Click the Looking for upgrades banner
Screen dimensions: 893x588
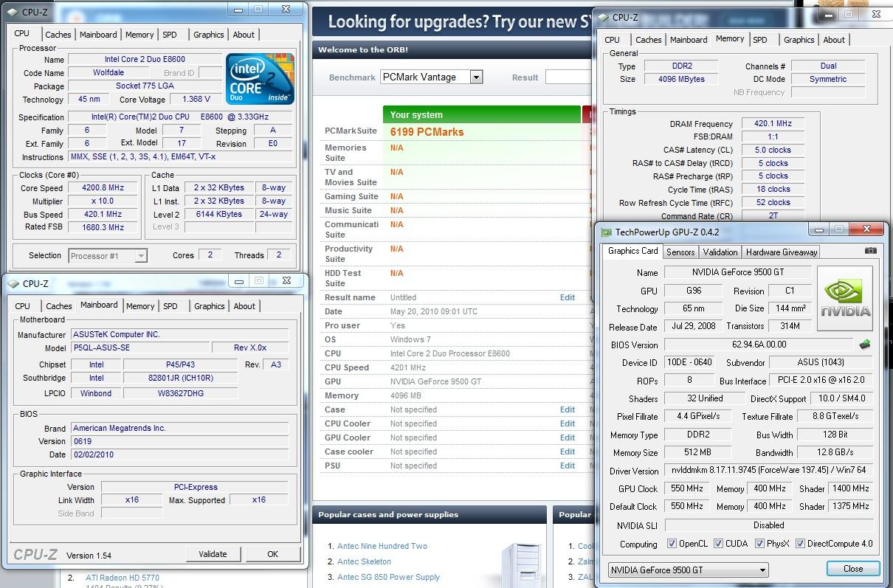(452, 21)
